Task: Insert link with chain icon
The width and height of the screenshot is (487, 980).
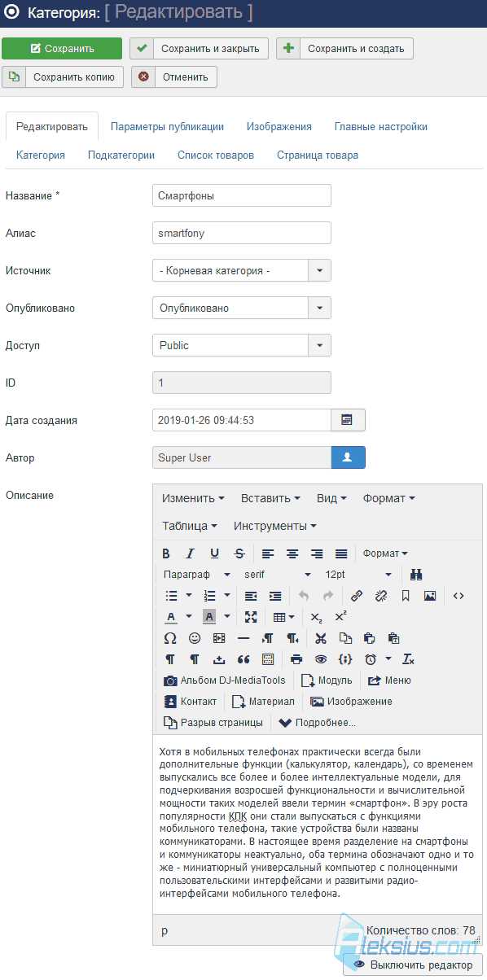Action: 356,596
